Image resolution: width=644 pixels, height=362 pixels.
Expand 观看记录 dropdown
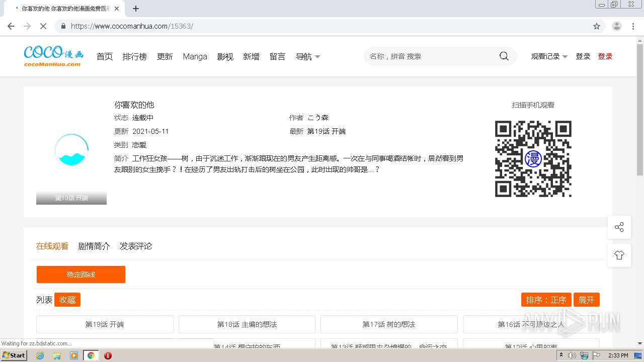click(x=549, y=56)
